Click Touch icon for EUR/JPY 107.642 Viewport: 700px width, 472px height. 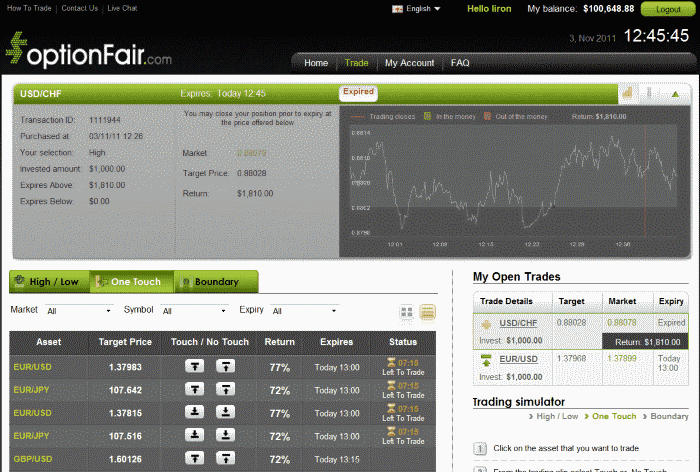[x=195, y=389]
